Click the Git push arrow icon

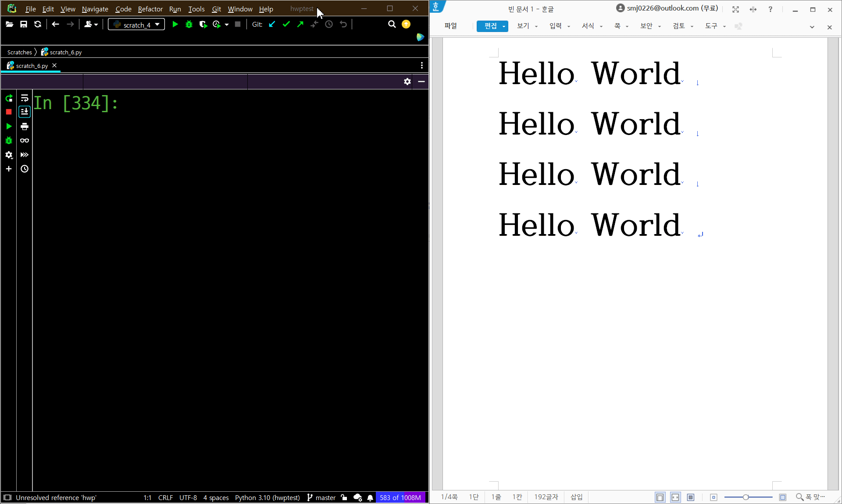click(300, 25)
